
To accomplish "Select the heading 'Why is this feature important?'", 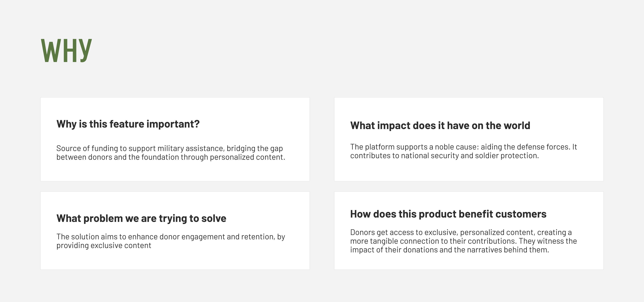I will (128, 124).
